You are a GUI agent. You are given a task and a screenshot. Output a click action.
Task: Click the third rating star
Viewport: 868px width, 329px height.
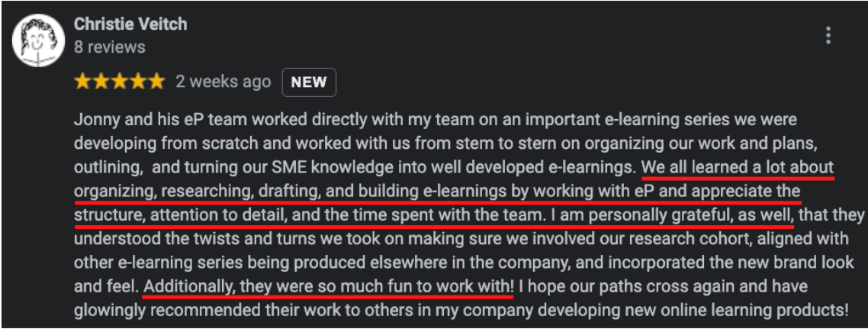pos(118,81)
